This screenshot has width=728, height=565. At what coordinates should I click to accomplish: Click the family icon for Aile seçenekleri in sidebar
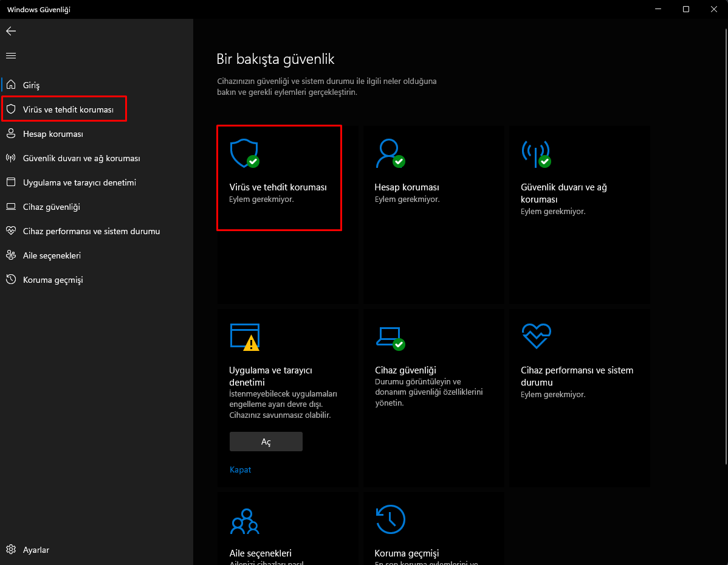tap(11, 255)
